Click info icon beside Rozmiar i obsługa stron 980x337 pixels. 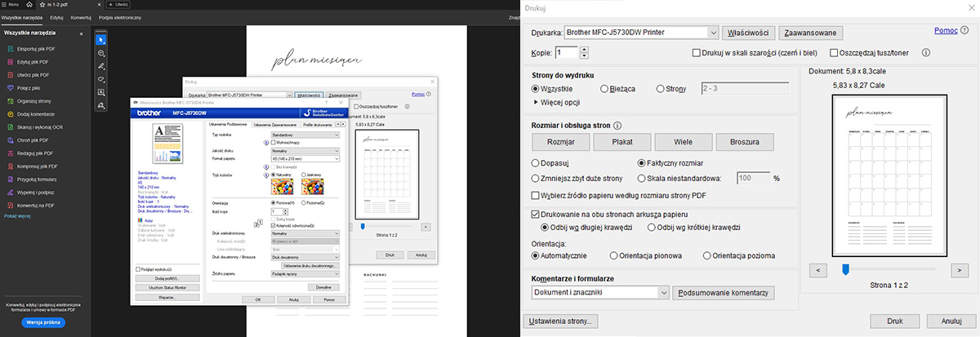[x=617, y=125]
